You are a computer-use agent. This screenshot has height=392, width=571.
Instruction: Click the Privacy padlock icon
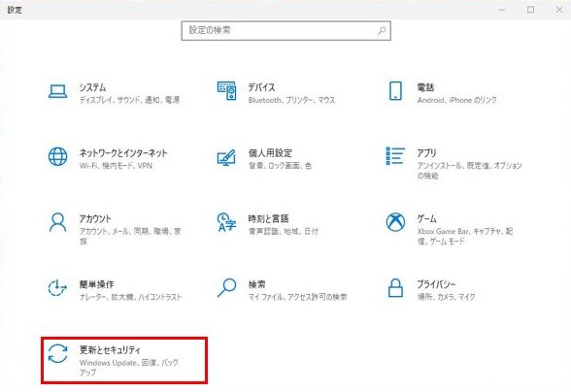click(395, 288)
